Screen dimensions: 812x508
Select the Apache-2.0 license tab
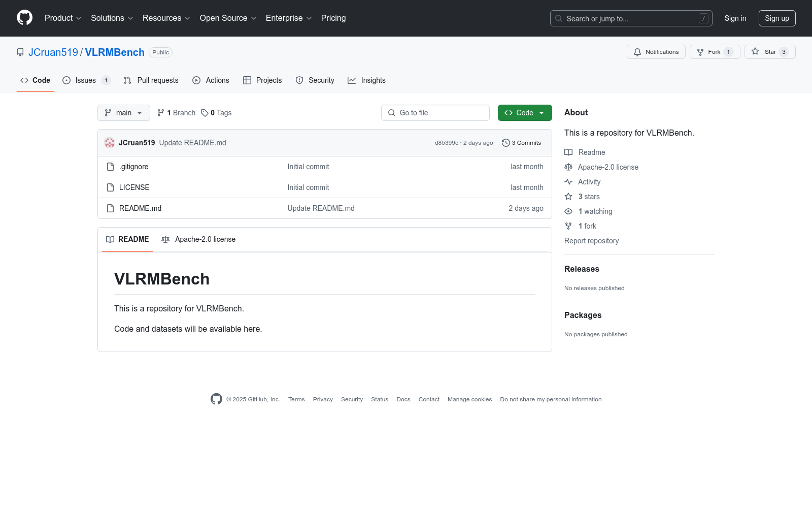198,239
